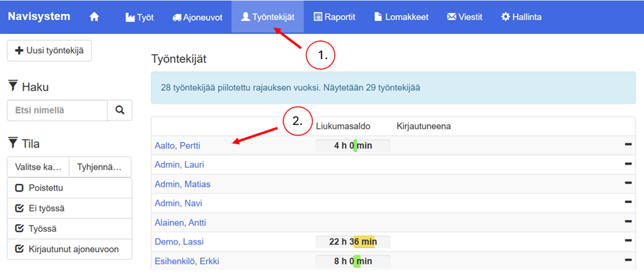Open the Raportit menu
This screenshot has width=644, height=276.
334,17
